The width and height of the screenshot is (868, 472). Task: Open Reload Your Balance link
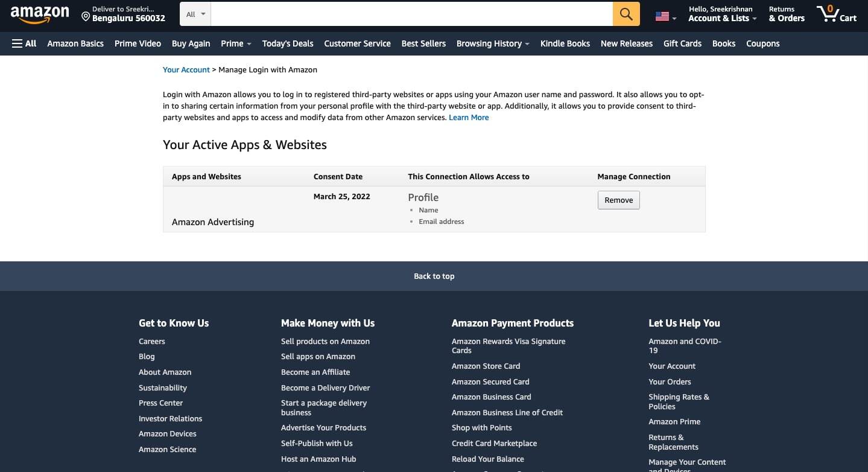coord(487,459)
